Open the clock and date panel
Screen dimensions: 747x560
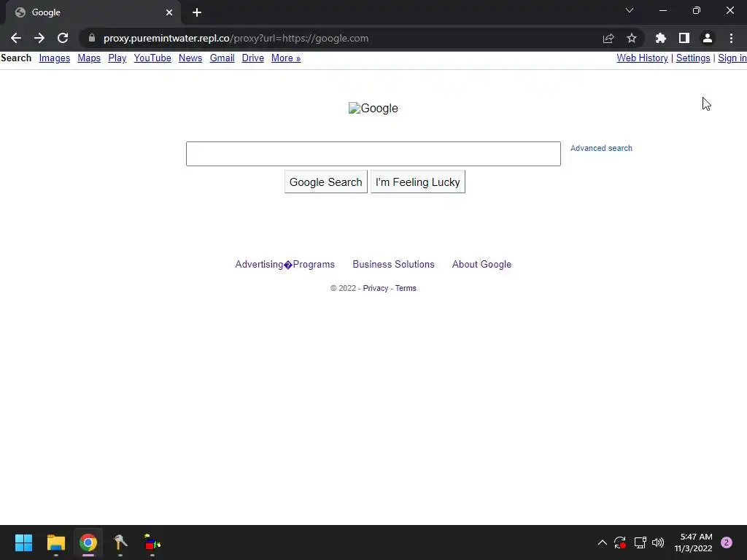coord(693,542)
